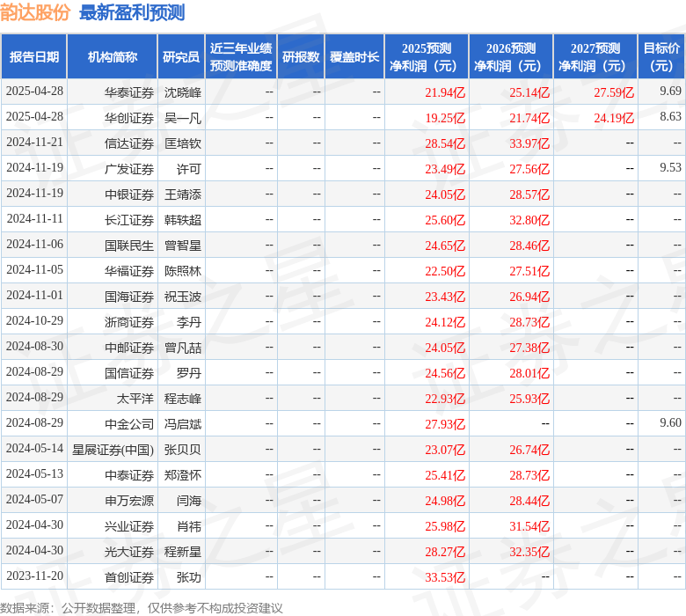Click researcher name 匡培钦
The height and width of the screenshot is (616, 686).
183,143
